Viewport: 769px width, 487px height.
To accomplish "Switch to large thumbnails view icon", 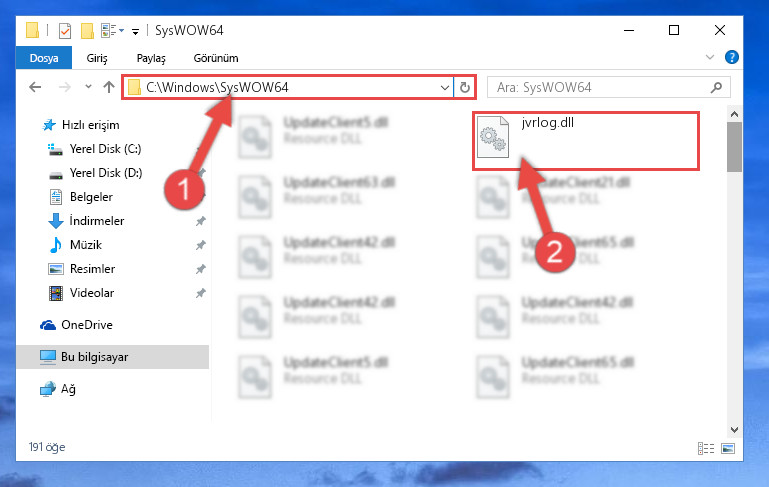I will click(728, 448).
